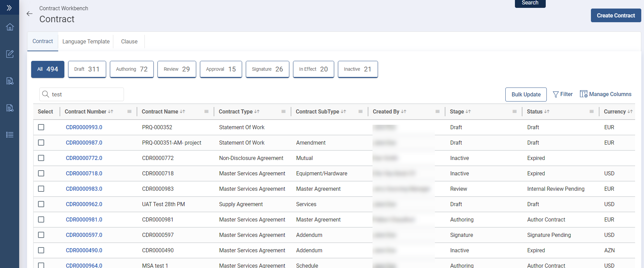The height and width of the screenshot is (268, 644).
Task: Click the search field containing 'test'
Action: click(x=86, y=94)
